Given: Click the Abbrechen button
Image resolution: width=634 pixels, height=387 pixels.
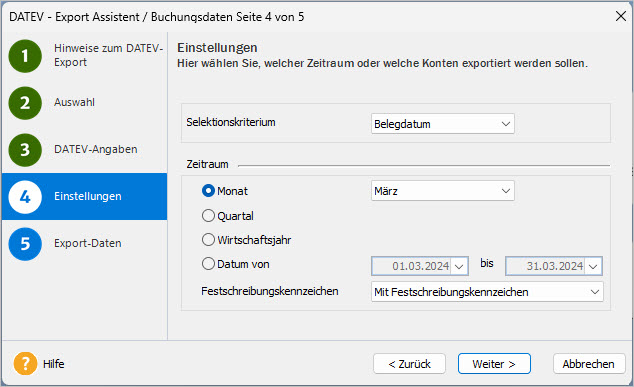Looking at the screenshot, I should point(589,364).
